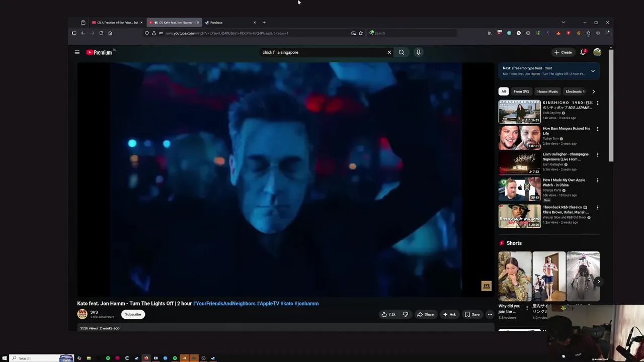This screenshot has height=362, width=644.
Task: Bookmark this page with star
Action: coord(361,33)
